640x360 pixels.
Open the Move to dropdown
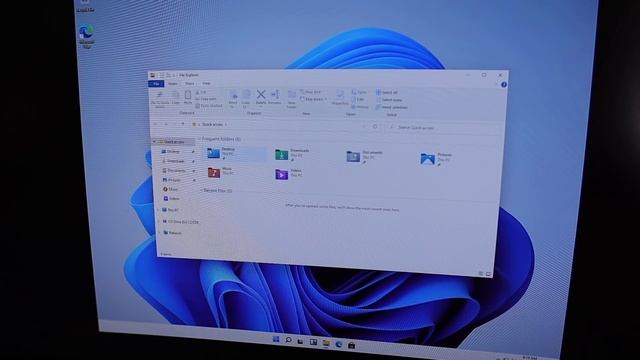click(233, 99)
